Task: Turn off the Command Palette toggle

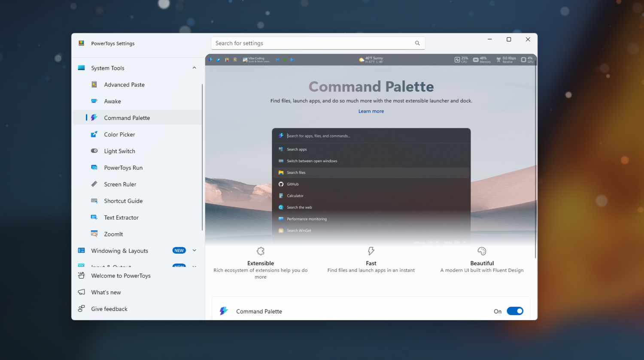Action: click(x=515, y=311)
